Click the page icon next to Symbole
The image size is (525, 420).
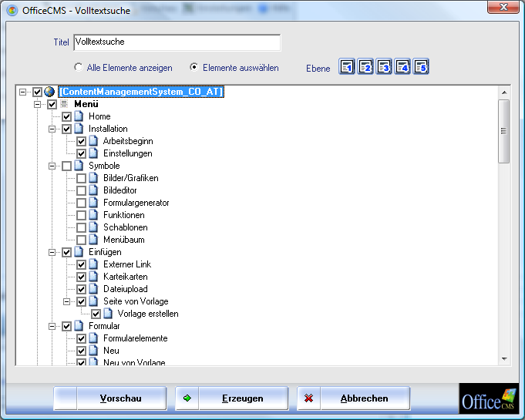(x=79, y=166)
